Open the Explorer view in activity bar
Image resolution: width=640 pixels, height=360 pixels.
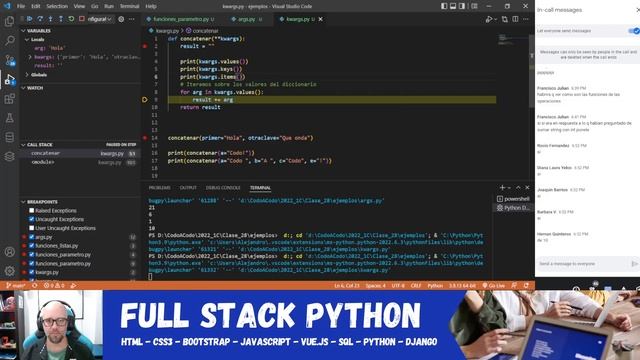click(9, 21)
